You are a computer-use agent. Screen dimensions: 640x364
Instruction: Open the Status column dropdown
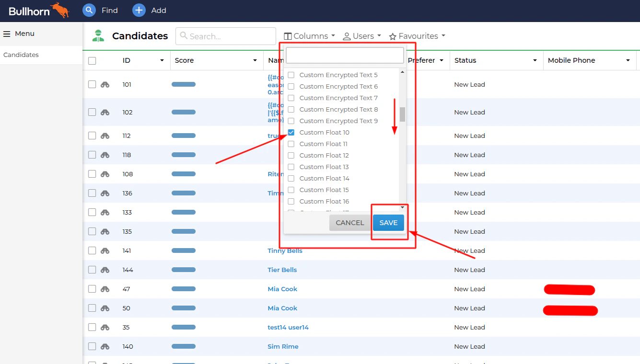click(x=535, y=60)
